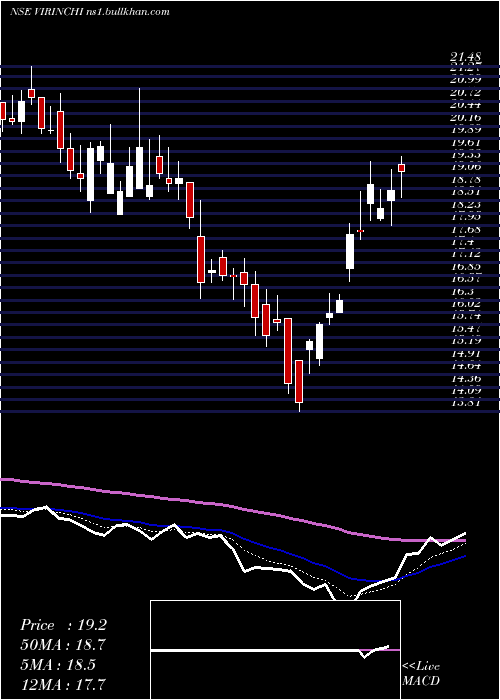500x700 pixels.
Task: Click the 14.36 price axis label
Action: pos(466,379)
